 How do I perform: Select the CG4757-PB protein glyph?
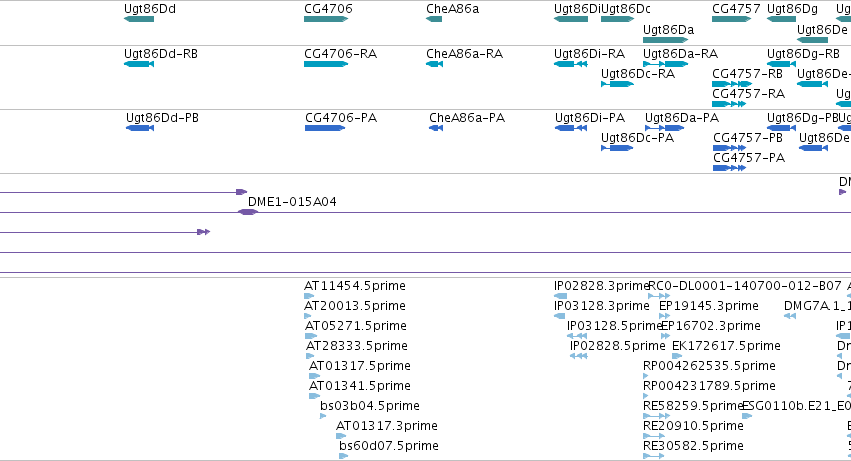[x=730, y=148]
